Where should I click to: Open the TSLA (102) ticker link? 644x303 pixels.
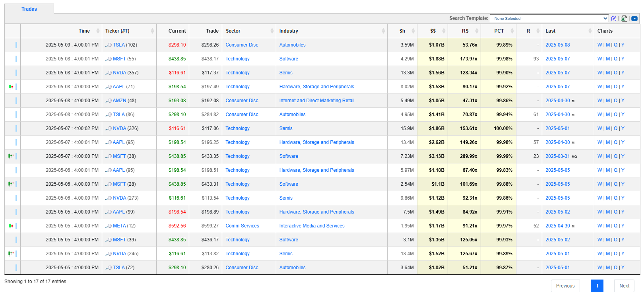[118, 45]
